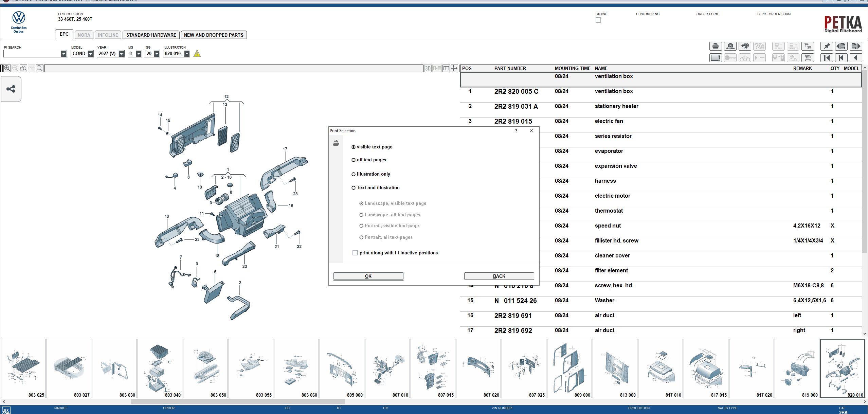Go to next page icon
Viewport: 868px width, 414px height.
click(x=856, y=47)
